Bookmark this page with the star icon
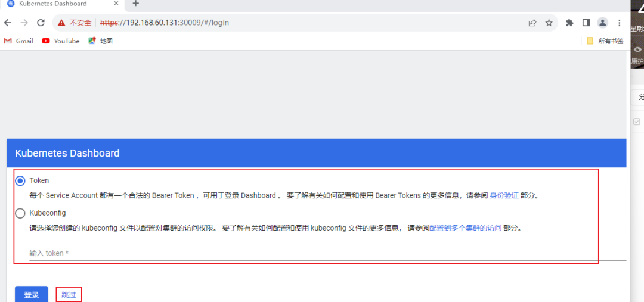644x302 pixels. pyautogui.click(x=549, y=23)
